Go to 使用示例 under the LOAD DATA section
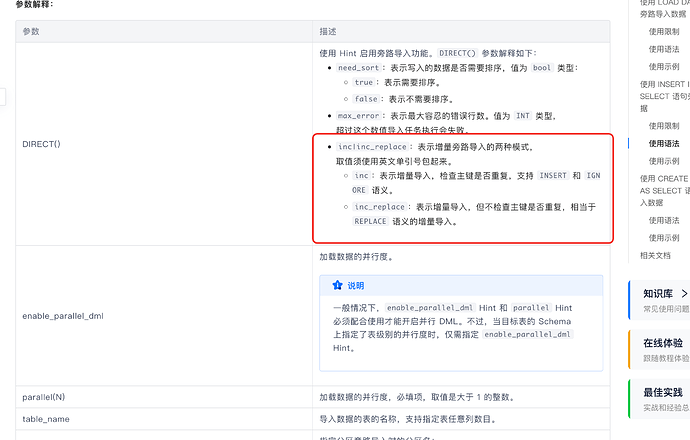The image size is (690, 440). [663, 66]
